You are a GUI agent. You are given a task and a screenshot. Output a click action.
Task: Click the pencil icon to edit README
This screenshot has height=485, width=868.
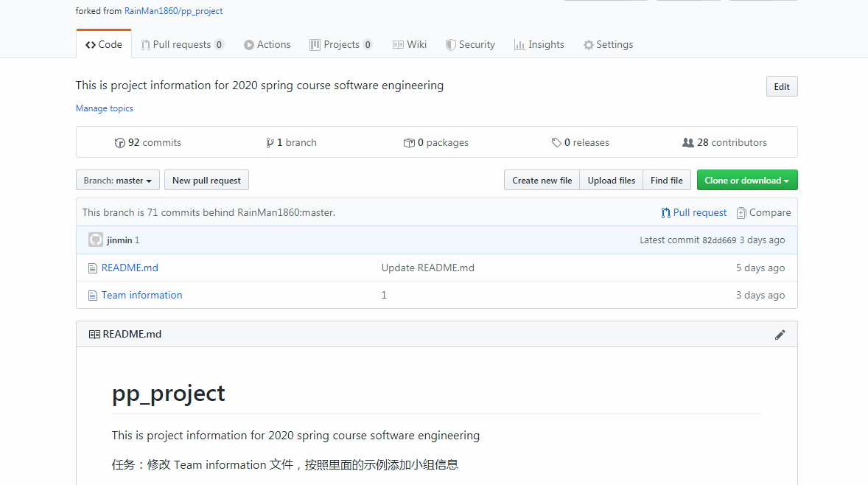[x=780, y=335]
